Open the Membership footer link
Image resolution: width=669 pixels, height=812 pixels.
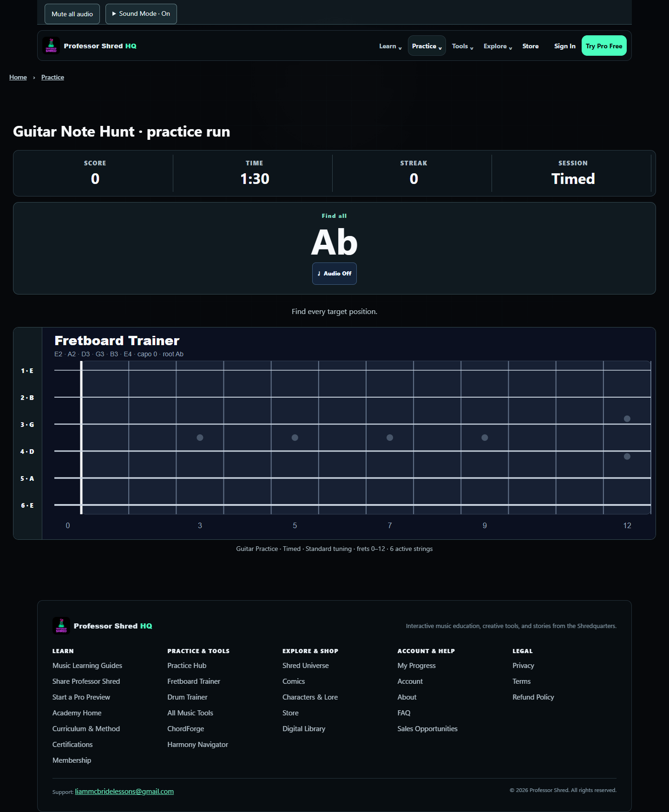tap(72, 760)
